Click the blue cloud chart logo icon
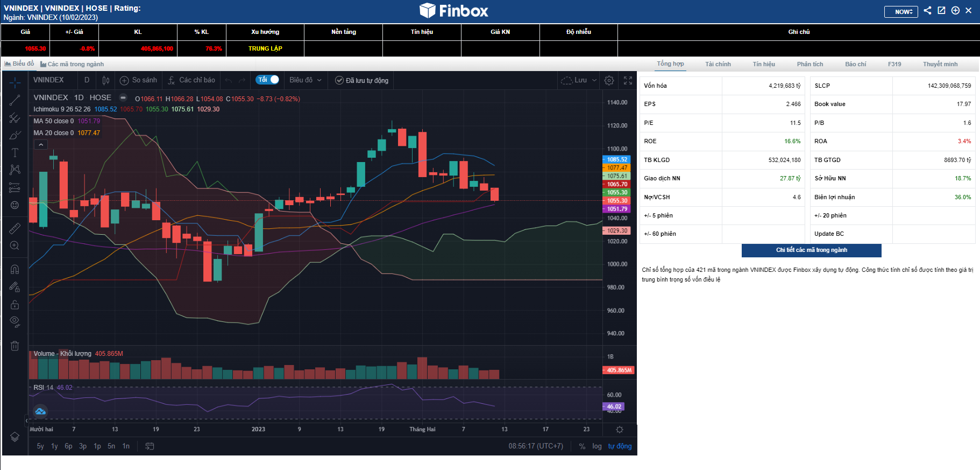This screenshot has height=470, width=980. click(40, 411)
